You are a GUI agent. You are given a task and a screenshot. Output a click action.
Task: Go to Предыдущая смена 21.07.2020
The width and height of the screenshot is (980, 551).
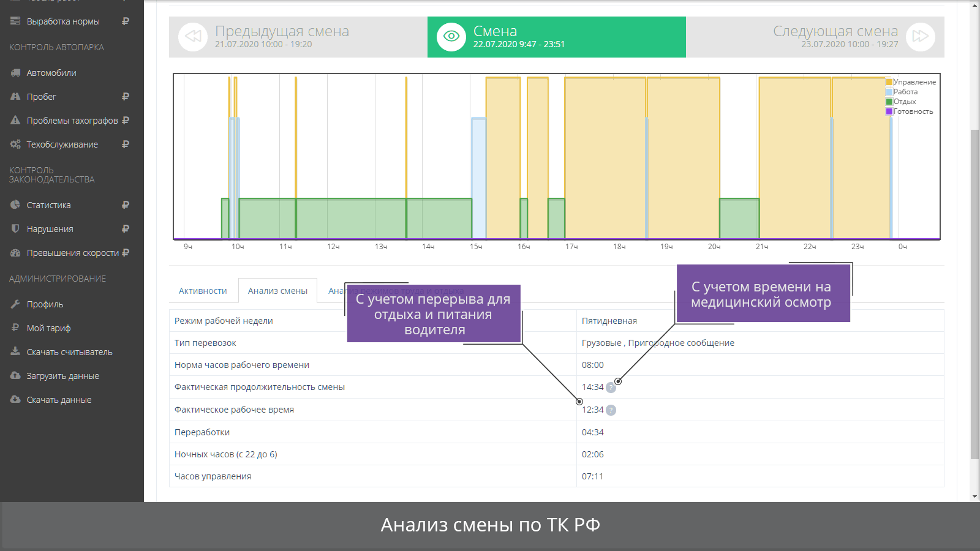[298, 37]
